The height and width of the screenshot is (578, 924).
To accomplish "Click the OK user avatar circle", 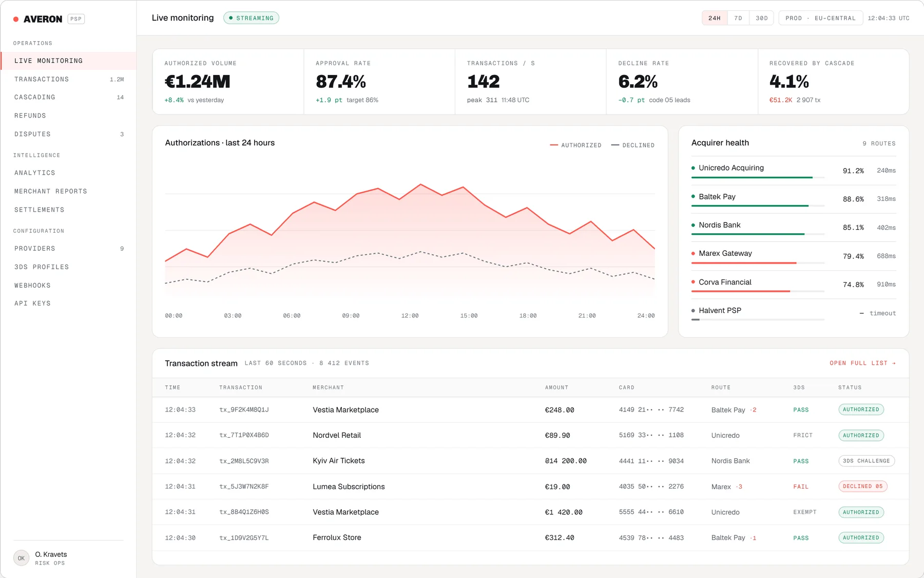I will [21, 558].
